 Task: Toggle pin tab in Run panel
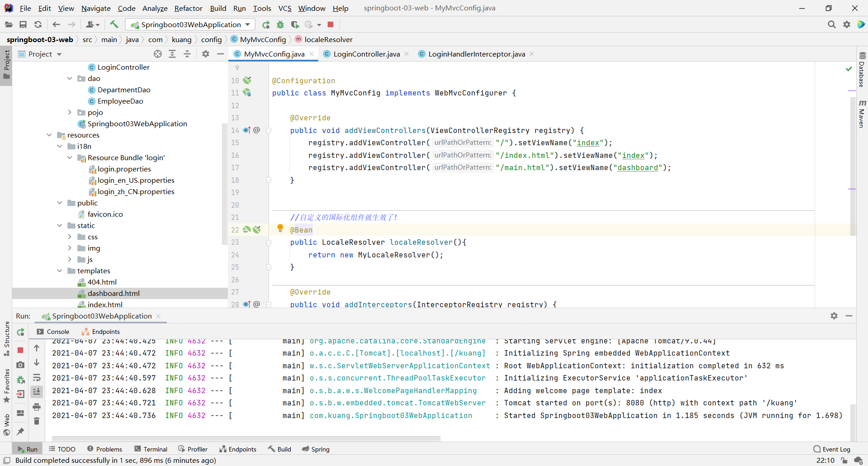click(20, 431)
